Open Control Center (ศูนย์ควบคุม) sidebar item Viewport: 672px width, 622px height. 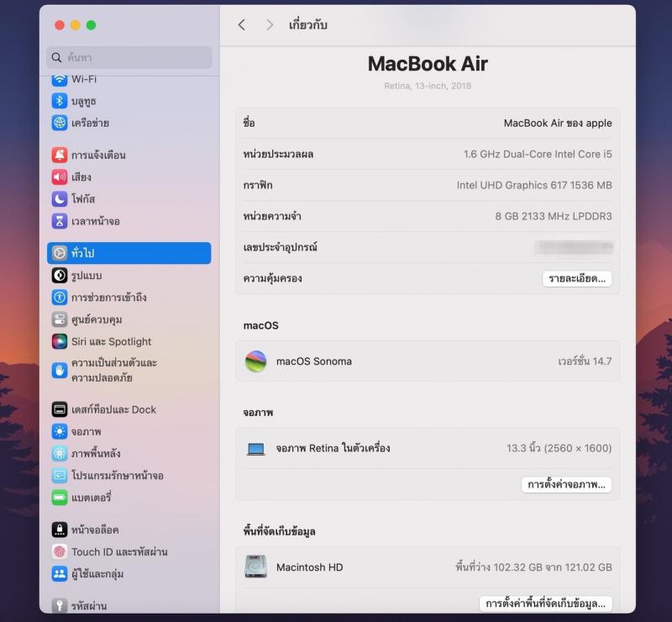[97, 319]
